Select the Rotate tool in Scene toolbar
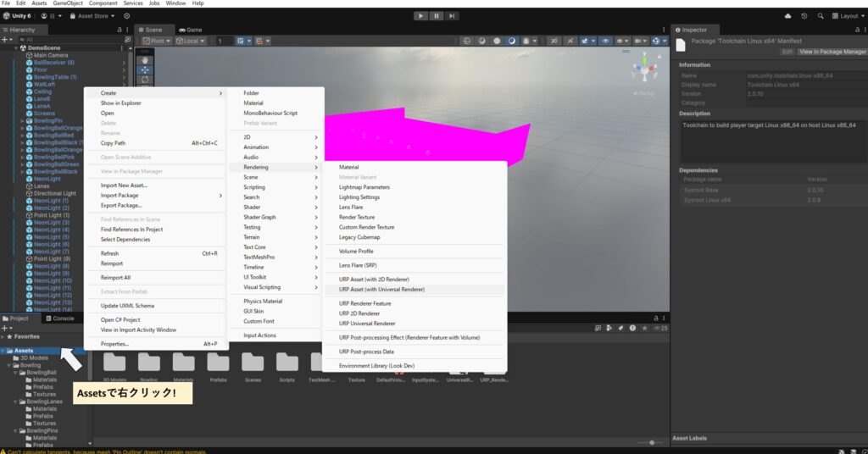Screen dimensions: 868x454 coord(144,80)
